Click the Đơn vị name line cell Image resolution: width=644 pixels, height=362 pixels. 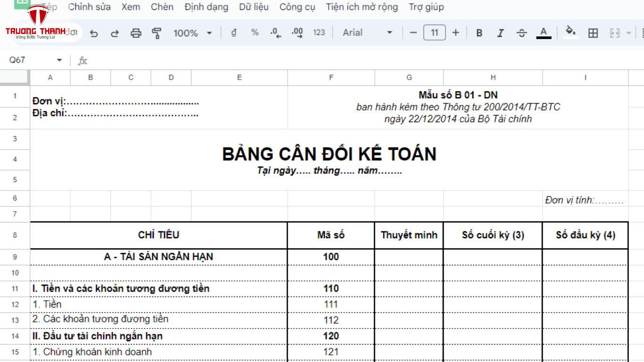[116, 101]
